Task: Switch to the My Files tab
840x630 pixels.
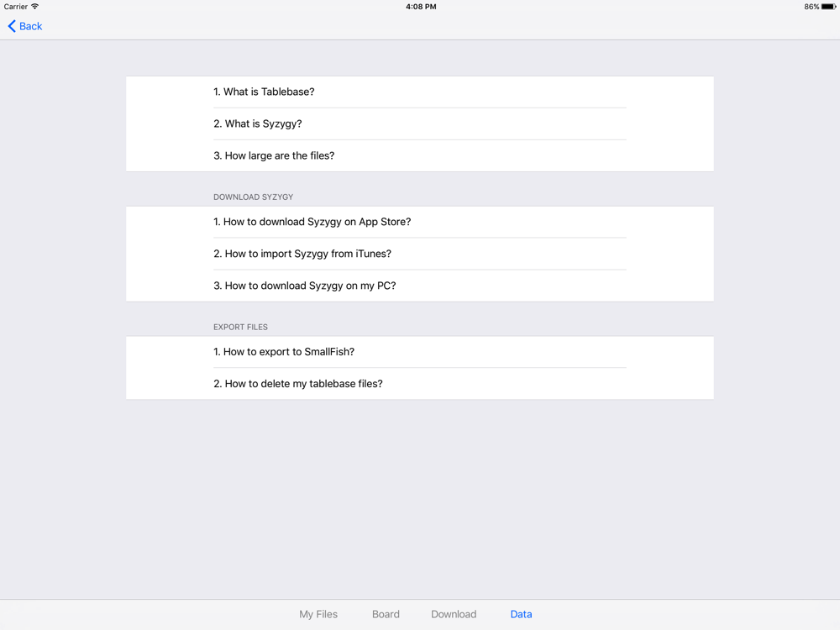Action: [x=318, y=615]
